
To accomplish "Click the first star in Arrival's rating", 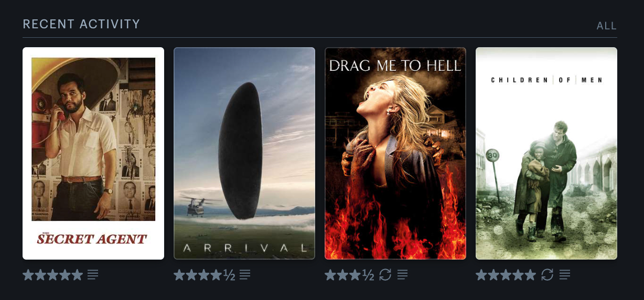I will coord(179,275).
